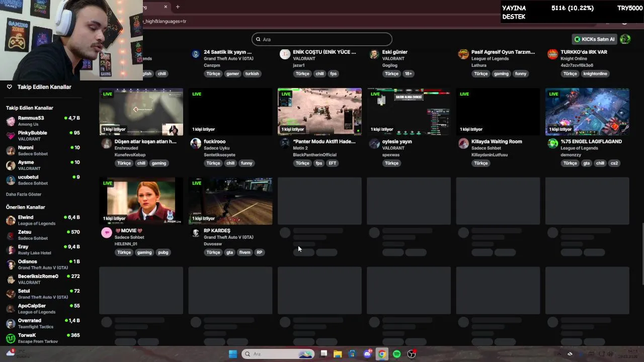Image resolution: width=644 pixels, height=362 pixels.
Task: Open Nuroni followed channel
Action: point(43,150)
